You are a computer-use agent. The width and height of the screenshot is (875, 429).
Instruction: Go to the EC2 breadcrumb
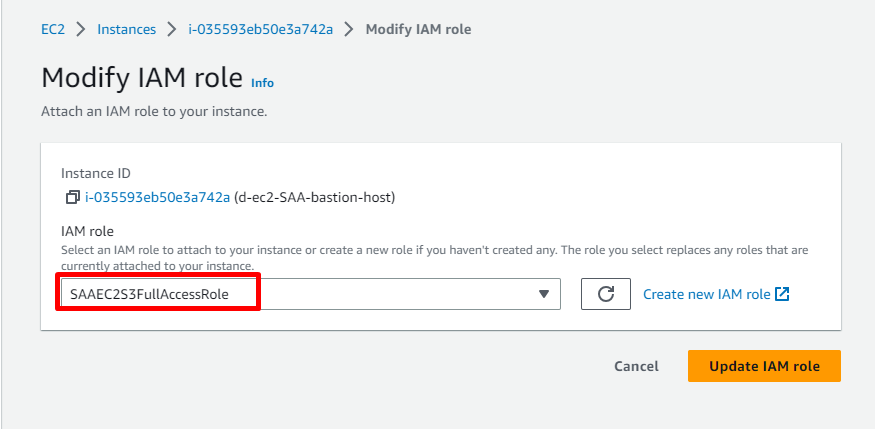click(x=53, y=30)
